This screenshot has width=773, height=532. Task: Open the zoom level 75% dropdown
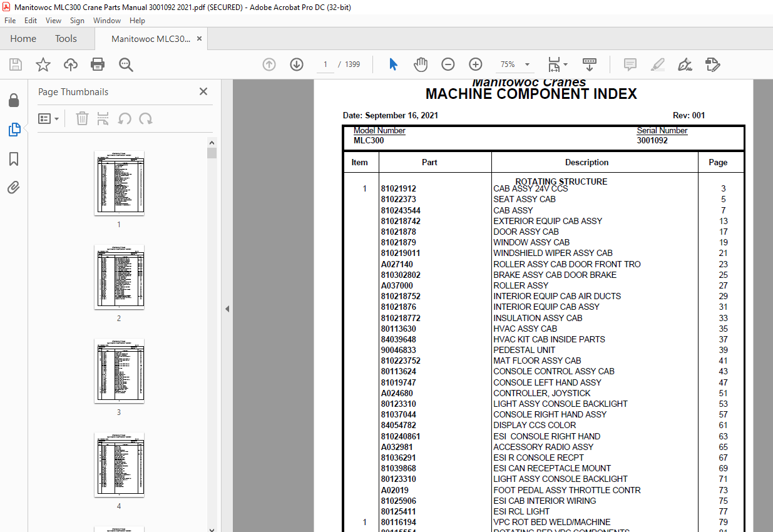[514, 64]
